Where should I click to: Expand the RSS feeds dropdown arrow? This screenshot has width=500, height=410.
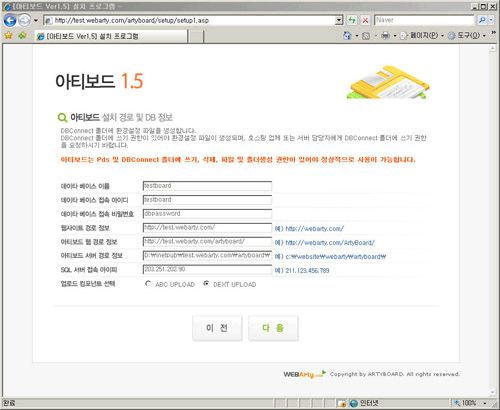click(376, 36)
